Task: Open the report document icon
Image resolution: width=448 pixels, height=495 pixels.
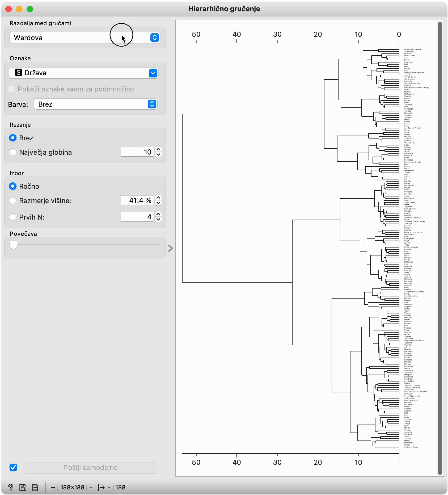Action: click(x=35, y=487)
